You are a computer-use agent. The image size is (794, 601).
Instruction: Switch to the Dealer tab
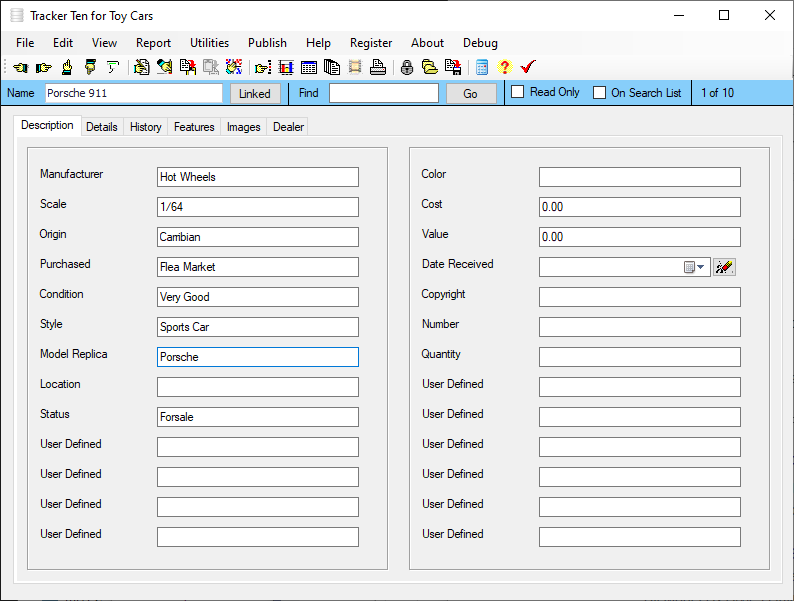click(x=289, y=127)
